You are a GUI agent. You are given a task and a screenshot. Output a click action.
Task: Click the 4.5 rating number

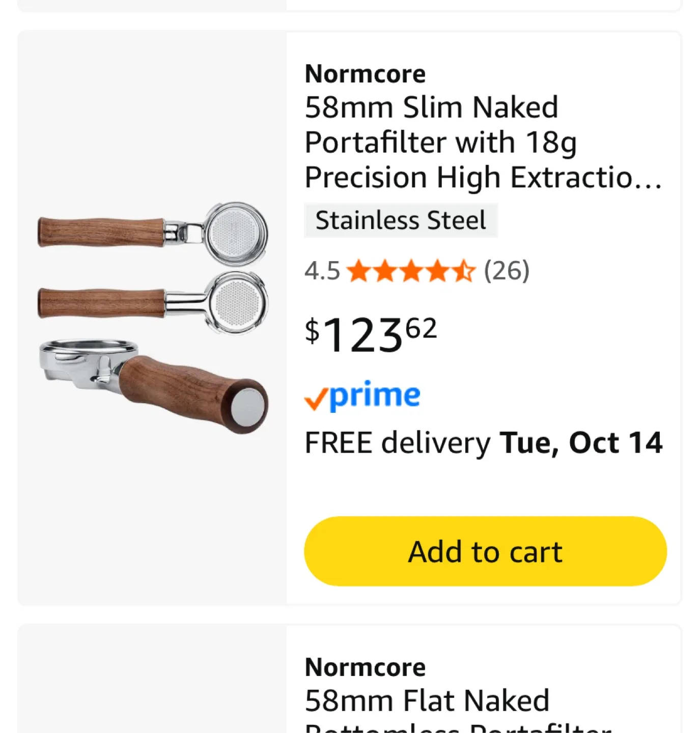pos(322,271)
